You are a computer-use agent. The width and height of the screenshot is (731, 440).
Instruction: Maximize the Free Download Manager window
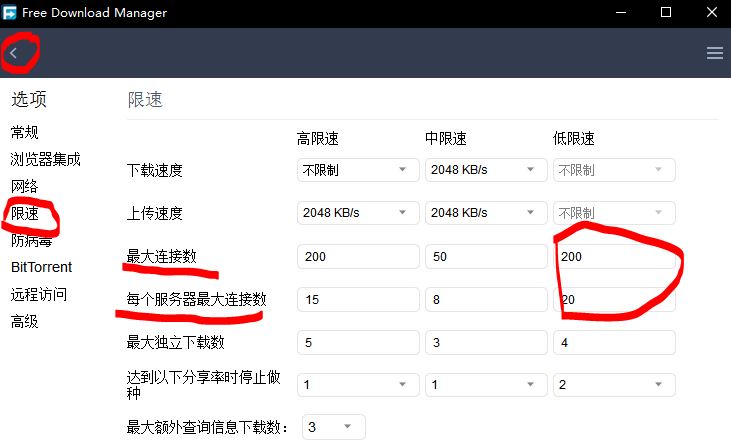click(x=666, y=13)
